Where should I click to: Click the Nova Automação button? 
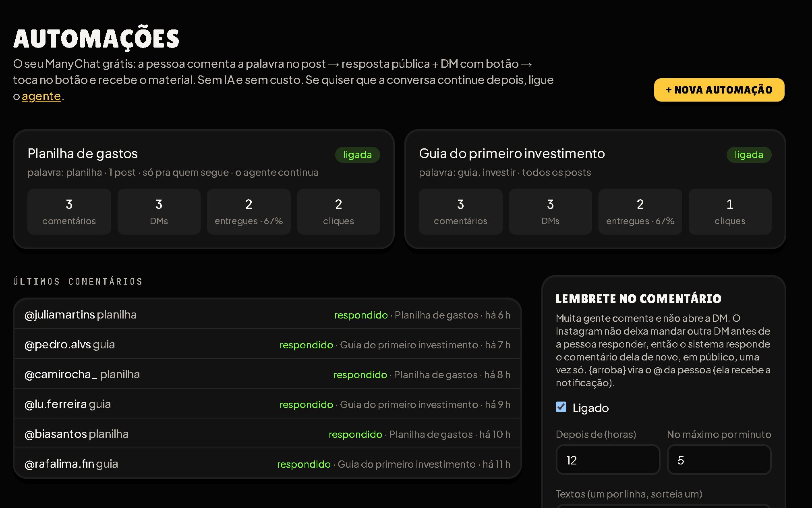[x=719, y=90]
